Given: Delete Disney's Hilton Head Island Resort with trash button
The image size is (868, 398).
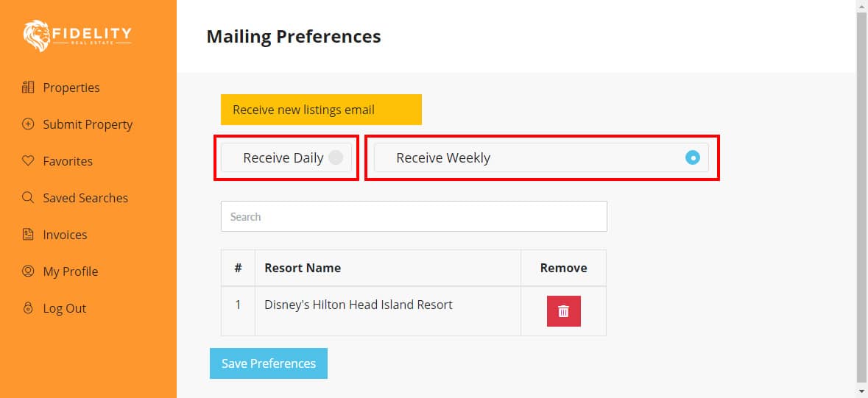Looking at the screenshot, I should click(x=563, y=311).
